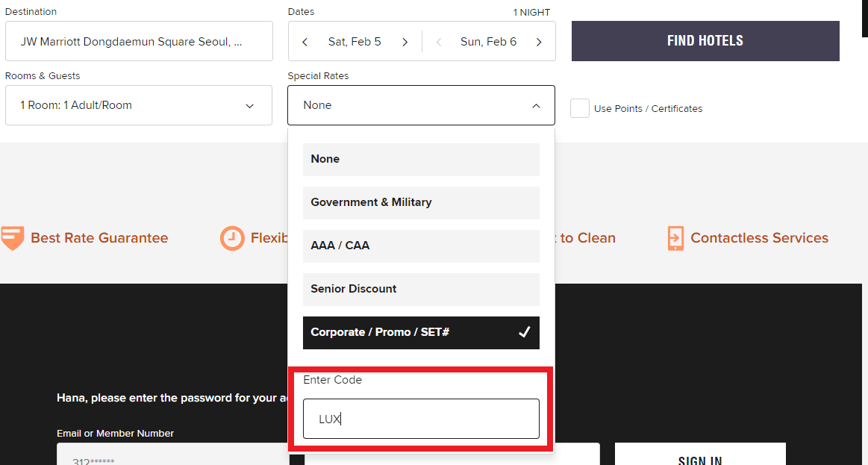Go to previous check-in date before Sat, Feb 5

click(305, 42)
